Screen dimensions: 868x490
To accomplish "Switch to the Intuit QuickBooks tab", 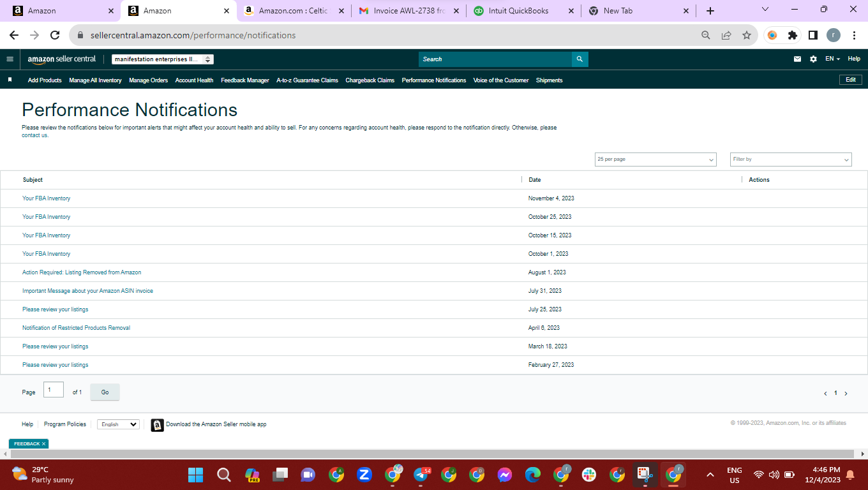I will pos(523,11).
